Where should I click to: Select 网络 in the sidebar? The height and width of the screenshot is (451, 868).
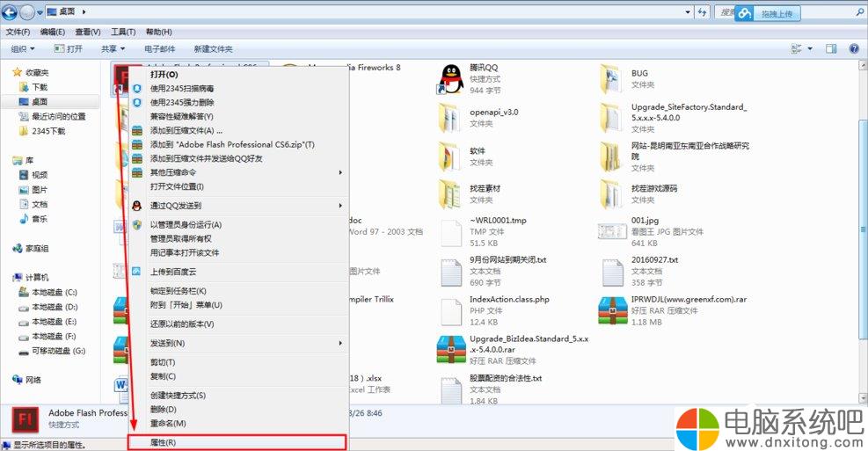pos(26,380)
